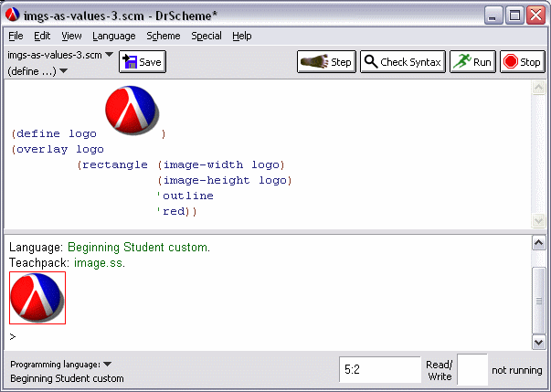The image size is (551, 392).
Task: Click the empty Read/Write status box
Action: point(472,369)
